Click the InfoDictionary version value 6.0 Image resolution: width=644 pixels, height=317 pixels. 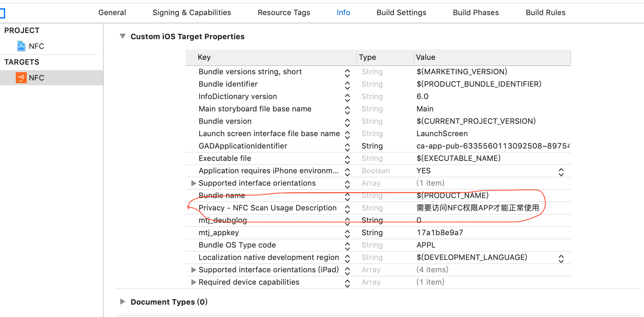coord(422,96)
